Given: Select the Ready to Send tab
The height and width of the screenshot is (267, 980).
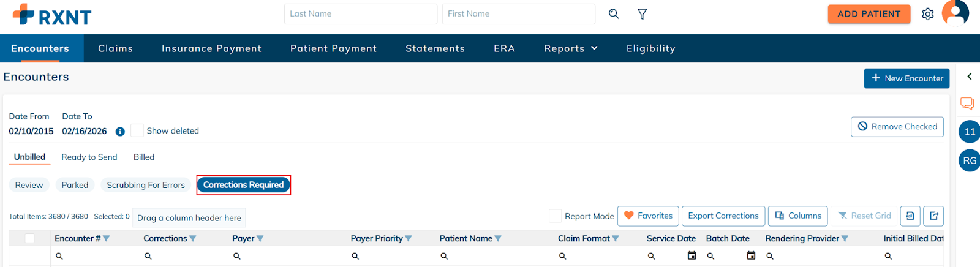Looking at the screenshot, I should pyautogui.click(x=89, y=157).
